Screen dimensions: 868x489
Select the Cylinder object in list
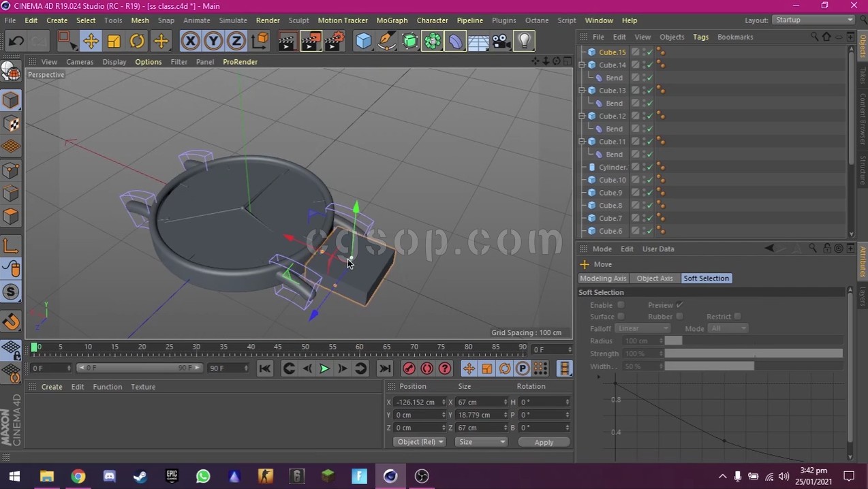pyautogui.click(x=613, y=168)
